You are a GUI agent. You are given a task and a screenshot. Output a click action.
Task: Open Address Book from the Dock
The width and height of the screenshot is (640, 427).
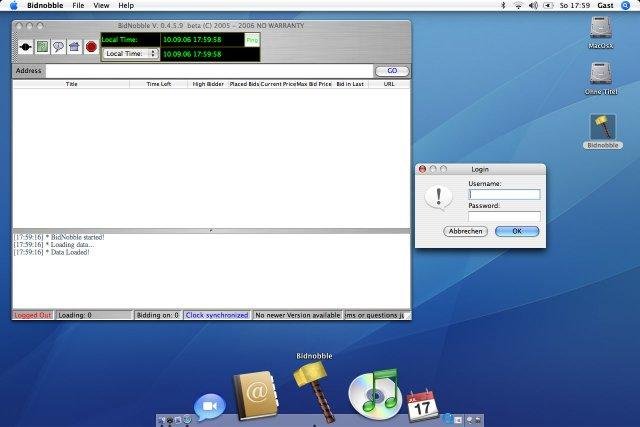[x=256, y=395]
